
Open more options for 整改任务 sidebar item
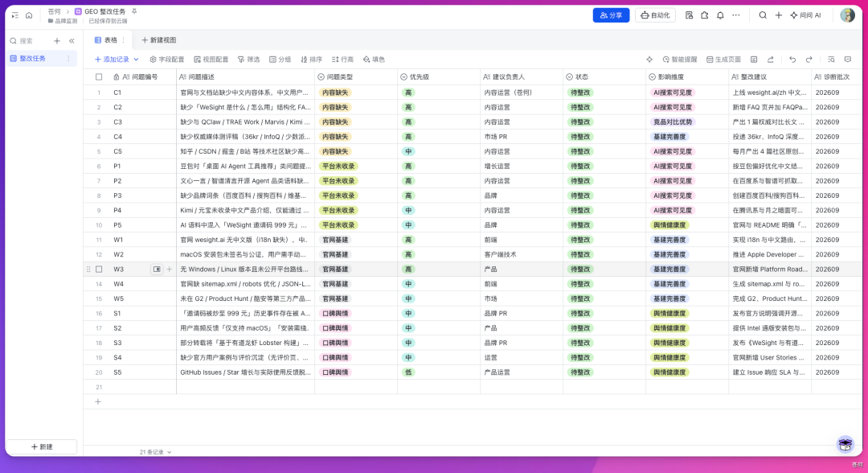68,59
